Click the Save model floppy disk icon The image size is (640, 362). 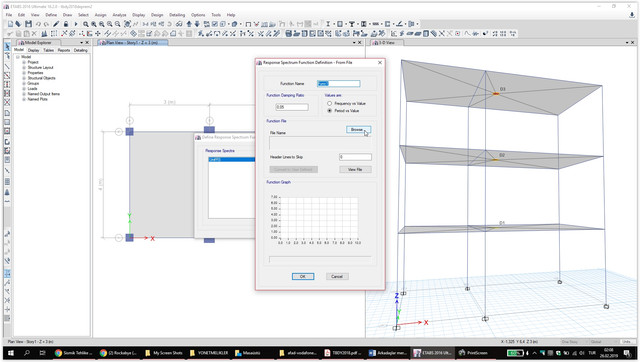coord(28,24)
